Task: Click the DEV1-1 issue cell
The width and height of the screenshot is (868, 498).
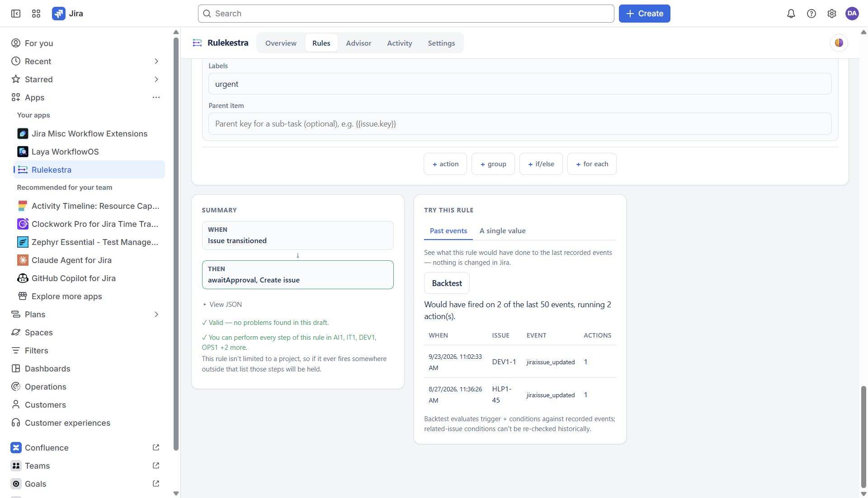Action: pos(504,362)
